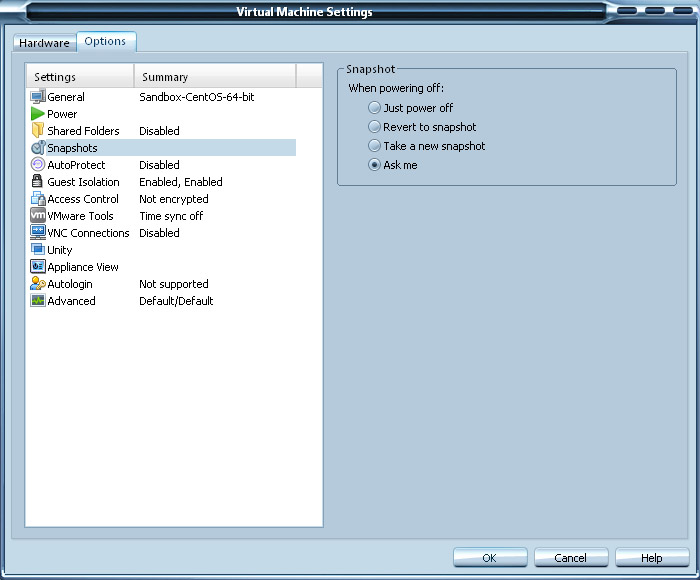Open Access Control label

point(83,199)
